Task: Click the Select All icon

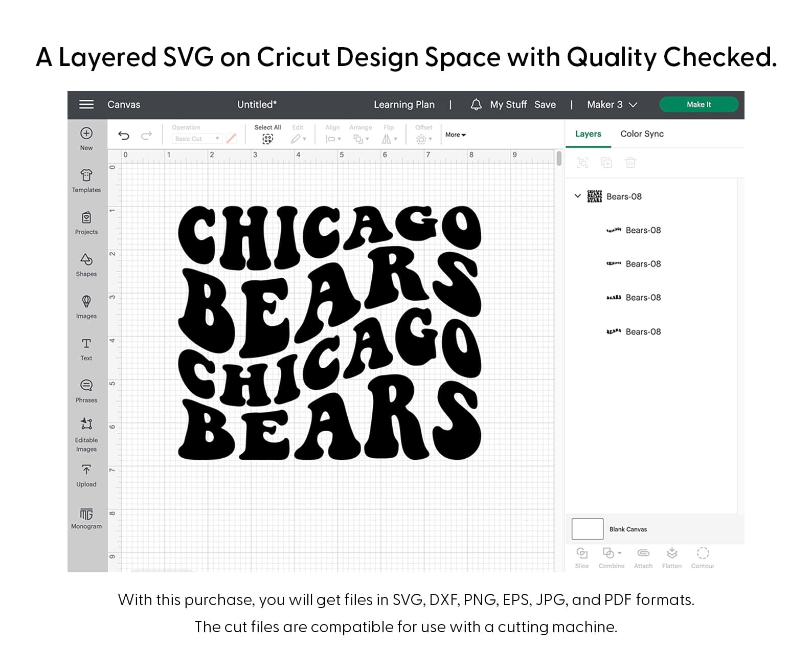Action: (x=267, y=139)
